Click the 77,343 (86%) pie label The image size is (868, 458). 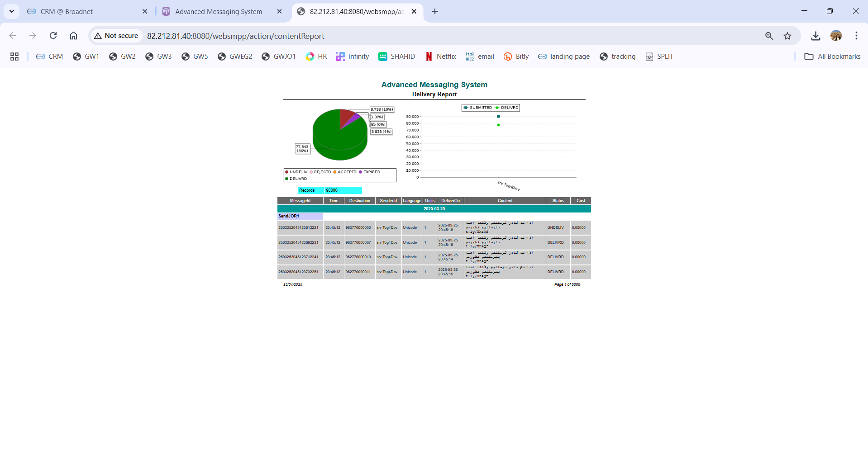tap(302, 149)
